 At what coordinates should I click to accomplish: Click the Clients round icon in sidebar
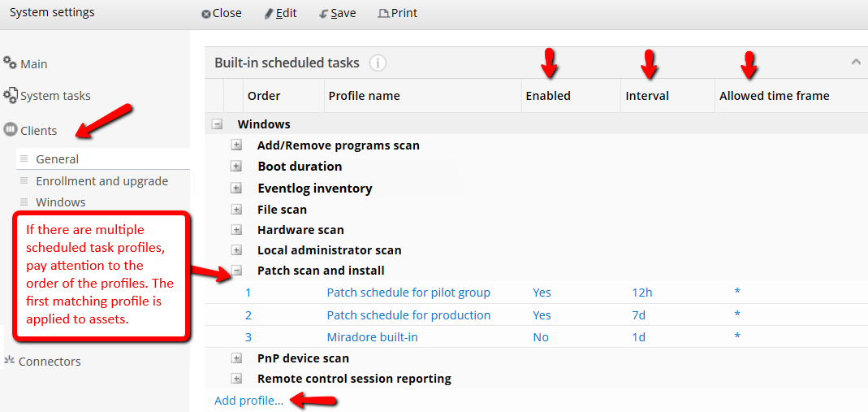click(10, 129)
